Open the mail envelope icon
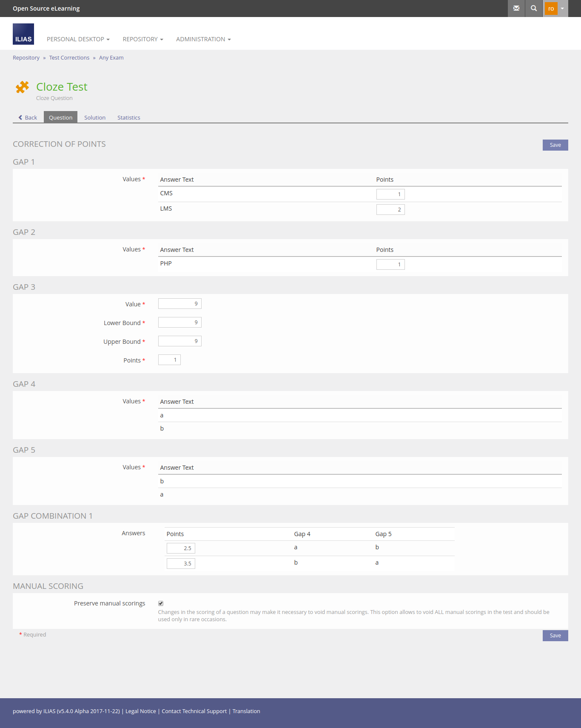Viewport: 581px width, 728px height. pos(516,9)
